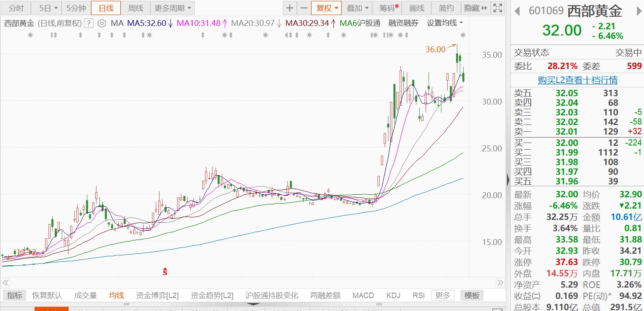Click the red S marker on chart
644x311 pixels.
[165, 272]
